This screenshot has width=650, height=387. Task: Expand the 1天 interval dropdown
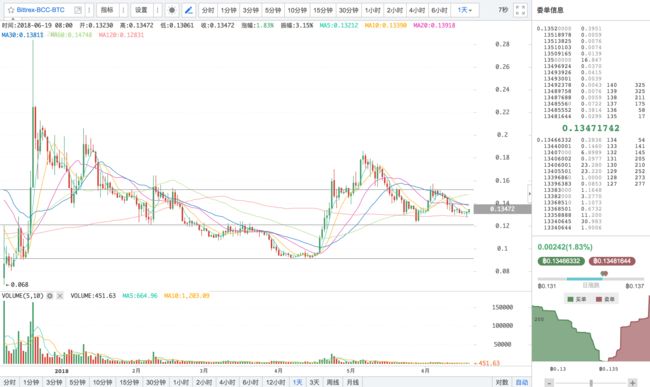(465, 10)
